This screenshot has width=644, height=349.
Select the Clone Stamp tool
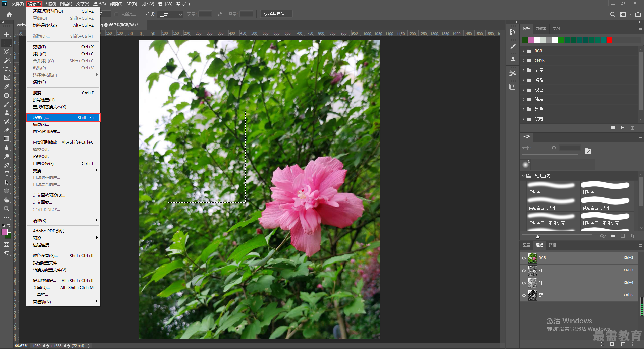[x=7, y=113]
